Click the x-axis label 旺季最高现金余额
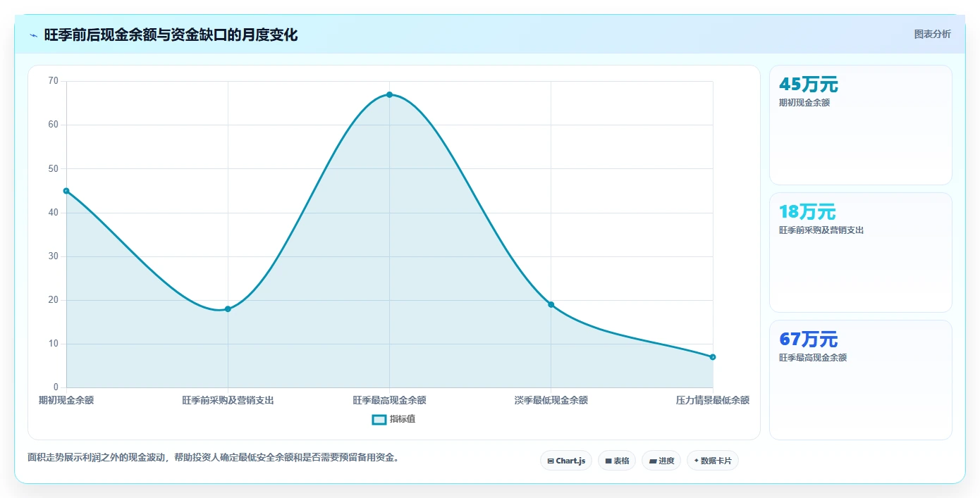This screenshot has height=498, width=980. tap(389, 400)
